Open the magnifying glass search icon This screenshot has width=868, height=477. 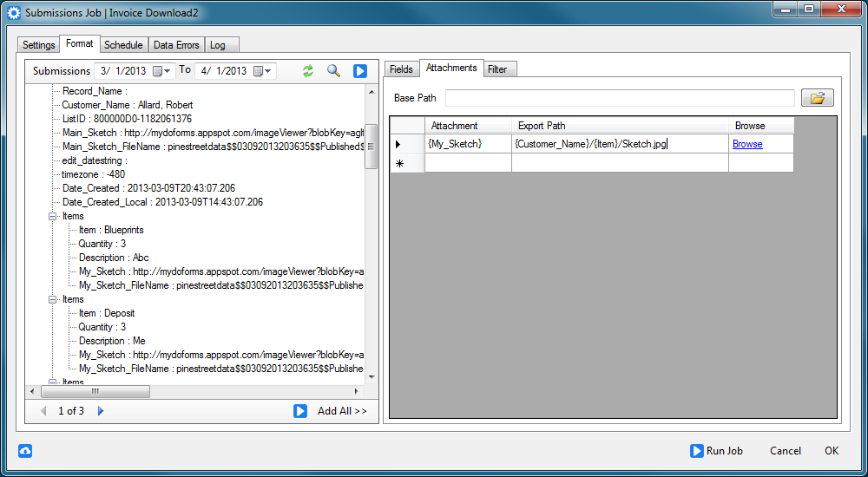coord(333,71)
